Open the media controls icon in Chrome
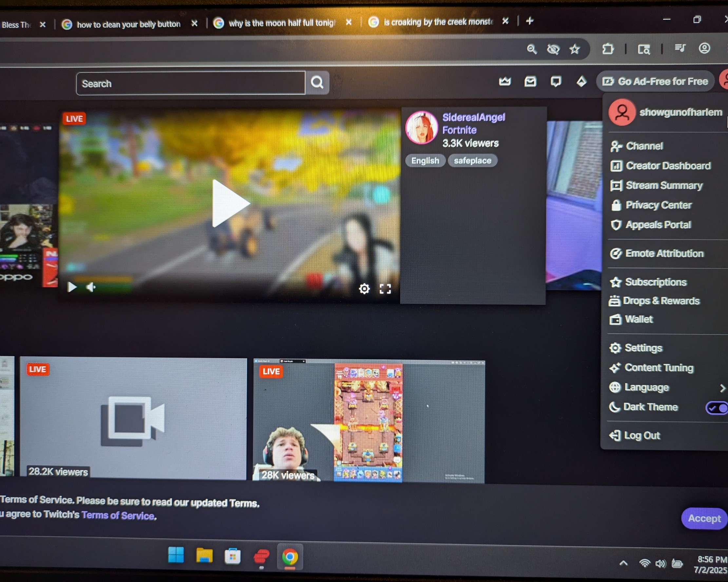Screen dimensions: 728x582 pyautogui.click(x=680, y=48)
